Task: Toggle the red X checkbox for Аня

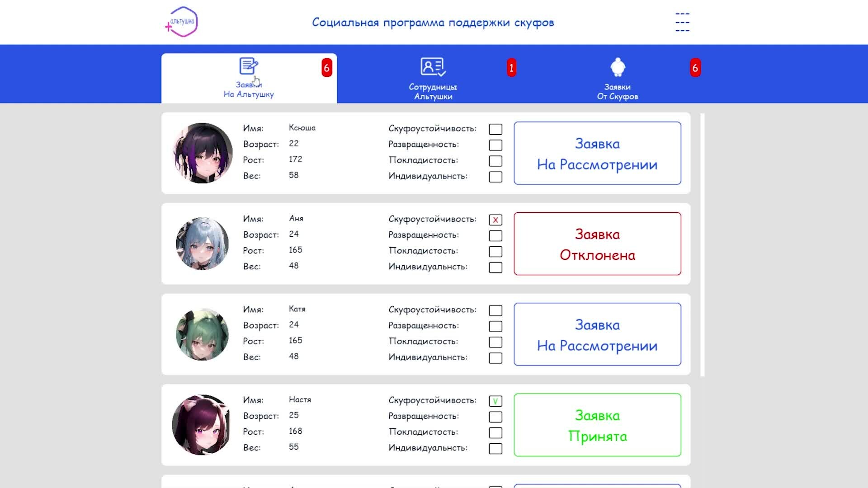Action: point(495,220)
